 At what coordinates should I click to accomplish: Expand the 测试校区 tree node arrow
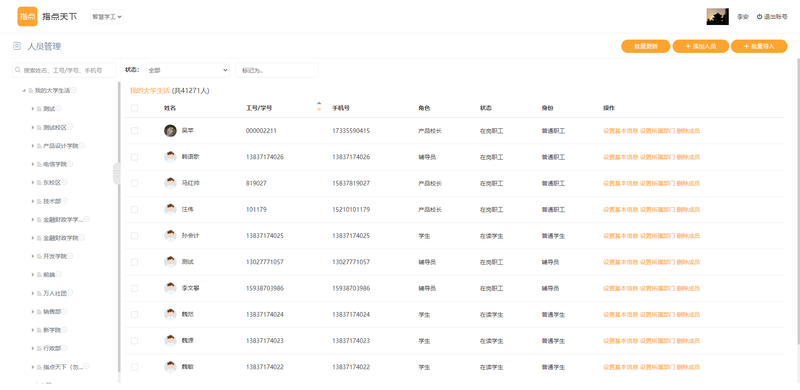pyautogui.click(x=33, y=127)
